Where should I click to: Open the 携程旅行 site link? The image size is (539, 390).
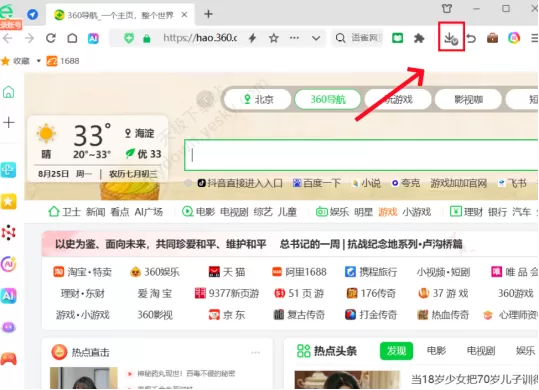371,272
